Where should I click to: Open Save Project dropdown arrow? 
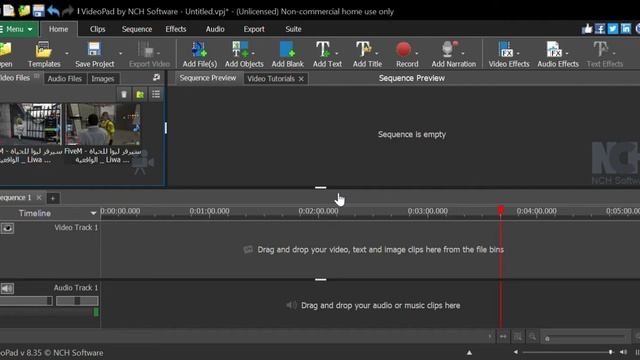(120, 53)
